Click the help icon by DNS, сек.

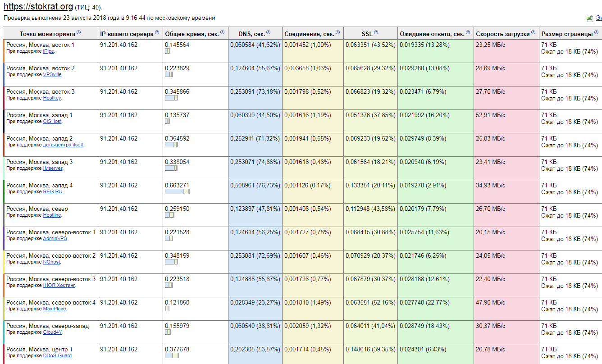pos(269,32)
